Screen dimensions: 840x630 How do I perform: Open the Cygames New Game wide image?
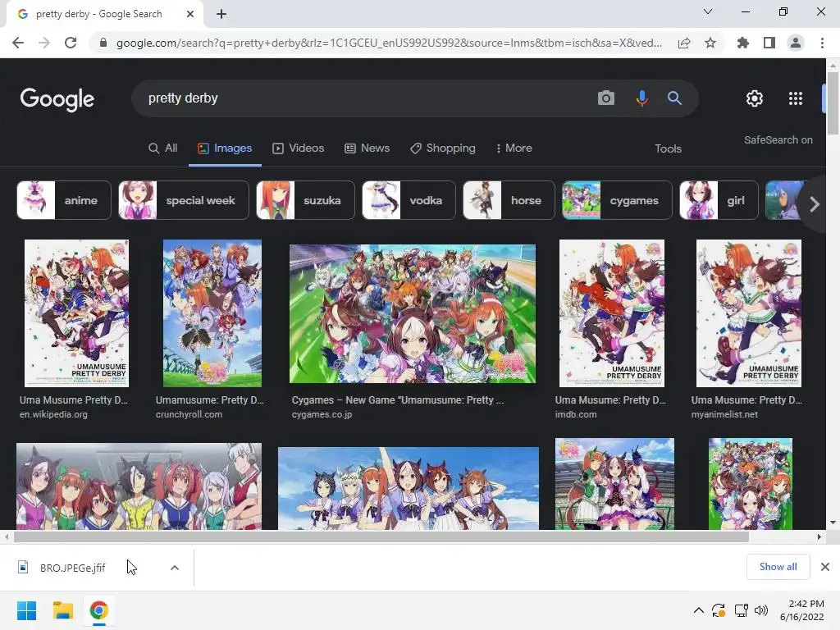[x=413, y=314]
